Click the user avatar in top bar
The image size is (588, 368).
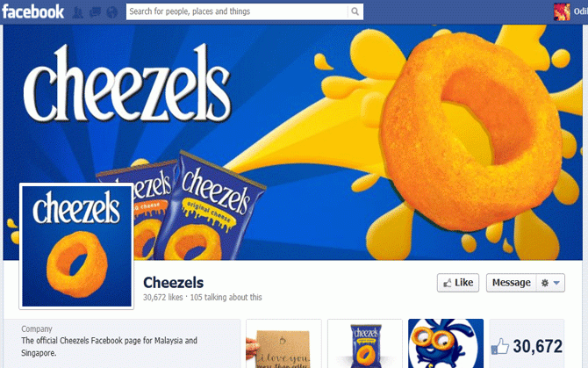point(562,11)
